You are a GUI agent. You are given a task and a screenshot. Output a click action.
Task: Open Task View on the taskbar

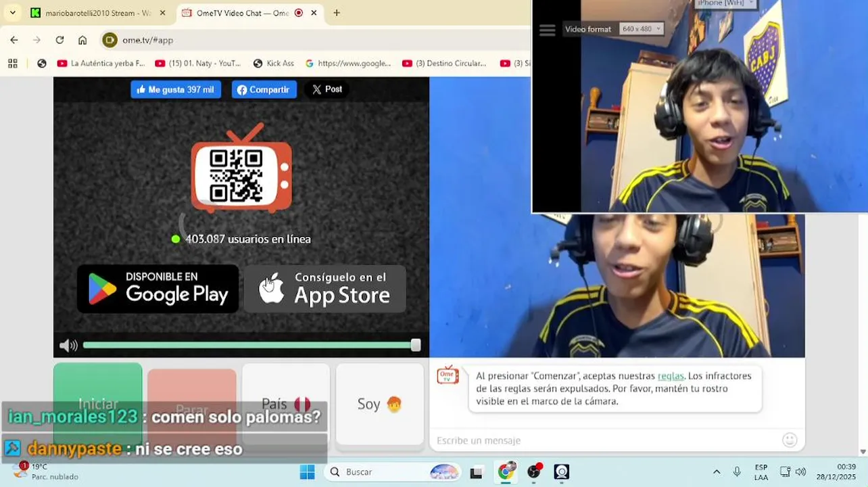pyautogui.click(x=477, y=472)
